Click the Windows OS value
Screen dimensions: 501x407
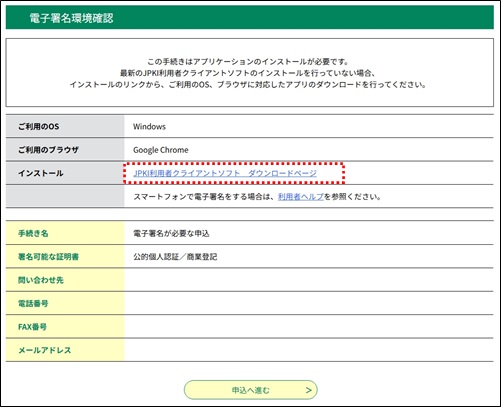pos(149,127)
